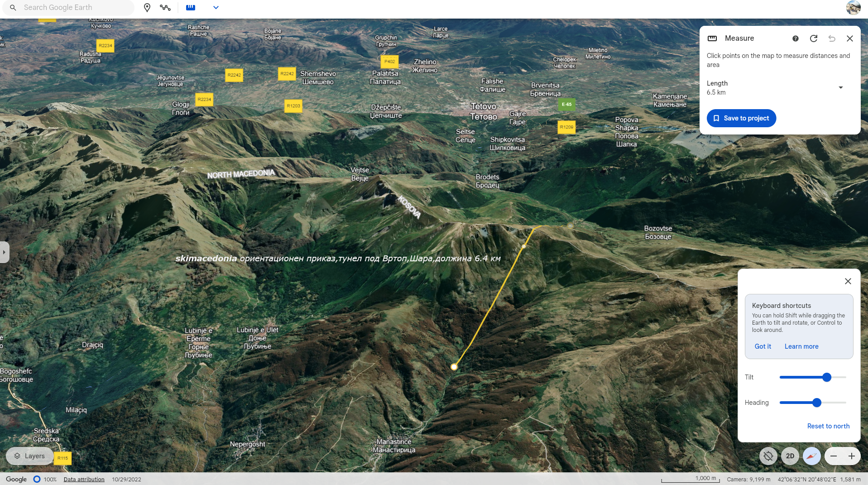
Task: Restart the measurement with refresh icon
Action: pos(814,38)
